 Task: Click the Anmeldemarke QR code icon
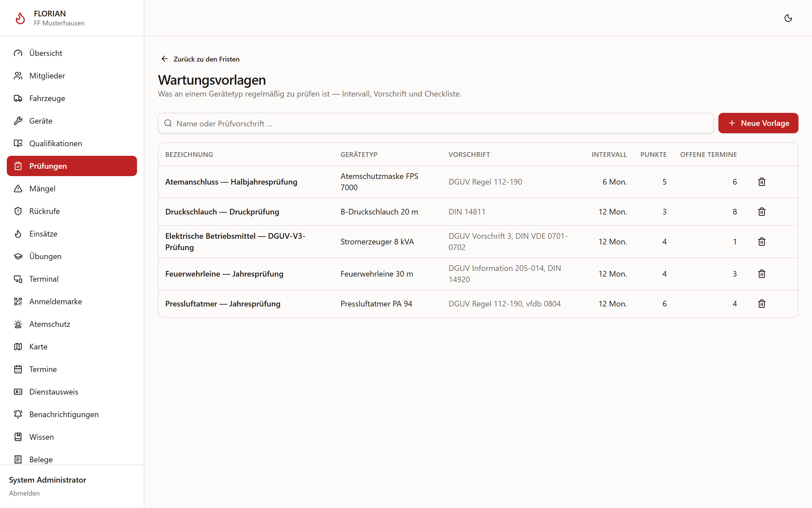(x=18, y=301)
